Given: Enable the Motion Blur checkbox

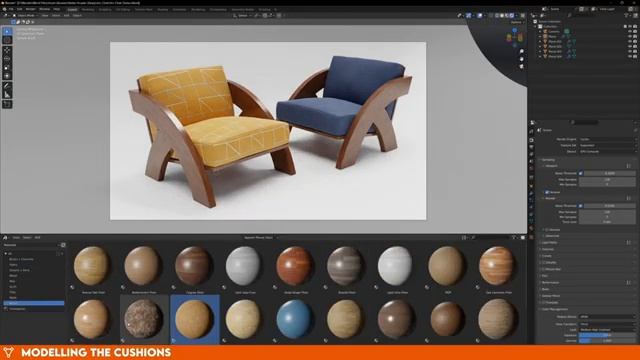Looking at the screenshot, I should 544,269.
